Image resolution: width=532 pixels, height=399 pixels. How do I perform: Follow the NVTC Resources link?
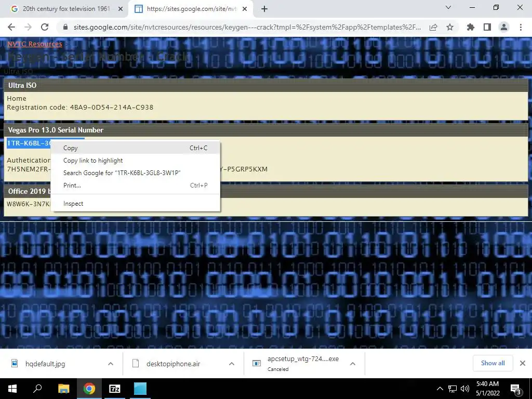coord(35,44)
